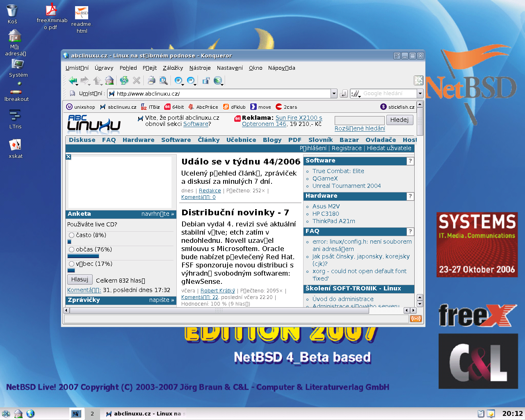Screen dimensions: 525x420
Task: Decrease font size with zoom-out icon
Action: pyautogui.click(x=191, y=80)
